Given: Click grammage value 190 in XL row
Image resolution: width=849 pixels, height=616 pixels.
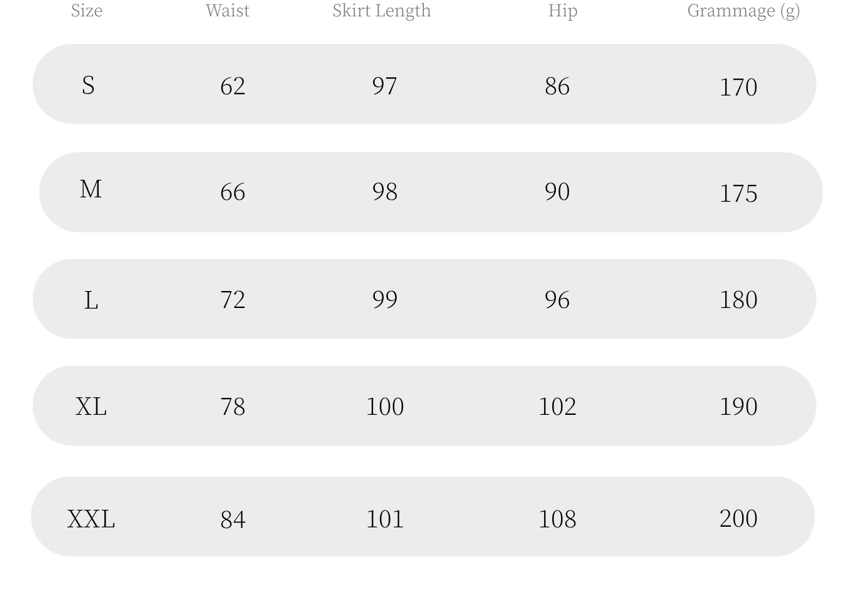Looking at the screenshot, I should (x=738, y=407).
